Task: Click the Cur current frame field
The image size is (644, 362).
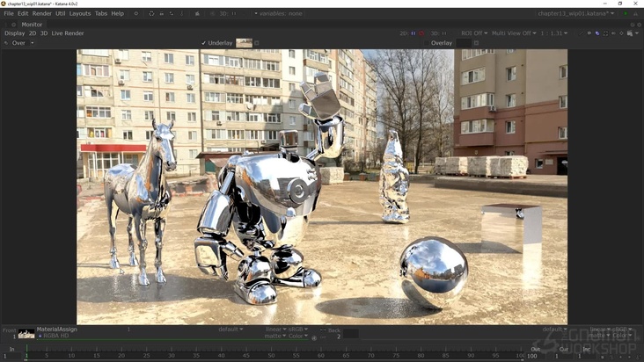Action: click(x=563, y=357)
